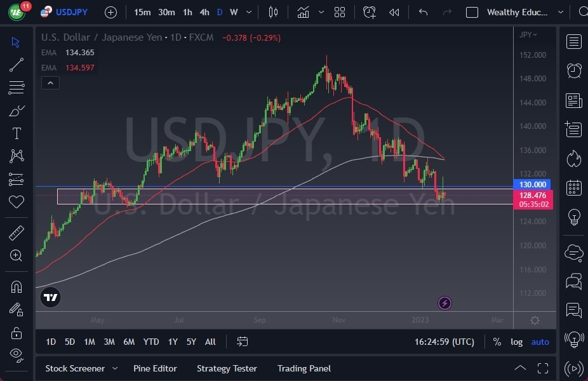Start bar replay mode

[x=394, y=12]
